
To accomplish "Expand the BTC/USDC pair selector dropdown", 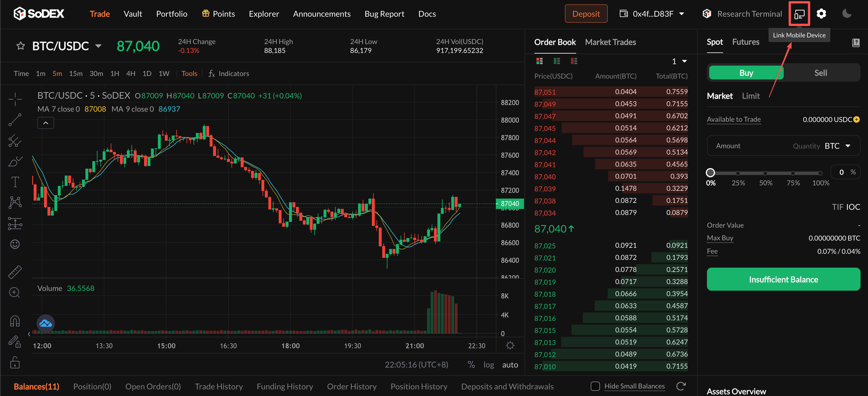I will click(x=98, y=46).
